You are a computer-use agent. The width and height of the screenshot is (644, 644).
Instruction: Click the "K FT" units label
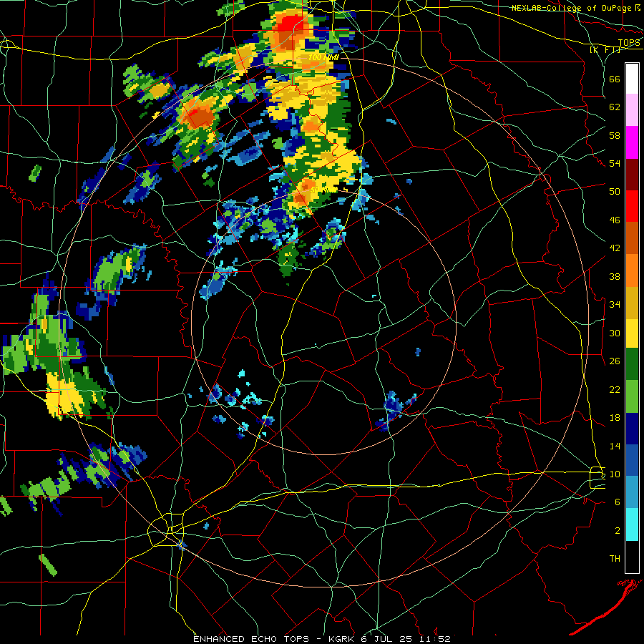pyautogui.click(x=605, y=49)
